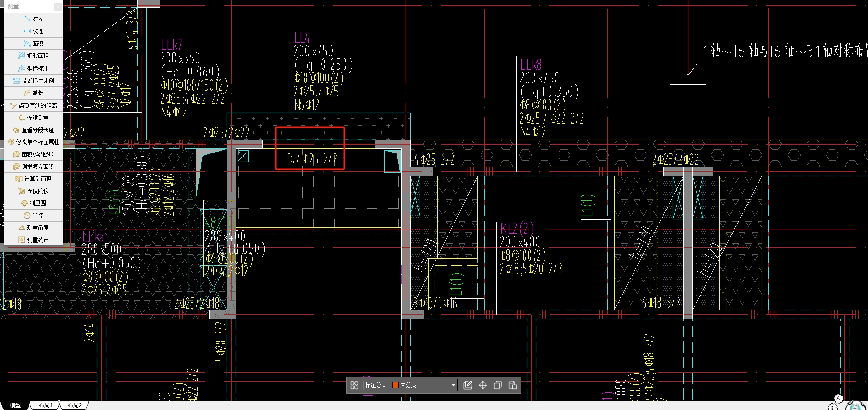The image size is (868, 410).
Task: Choose 修改单个标注属性 edit annotation property
Action: pyautogui.click(x=33, y=142)
